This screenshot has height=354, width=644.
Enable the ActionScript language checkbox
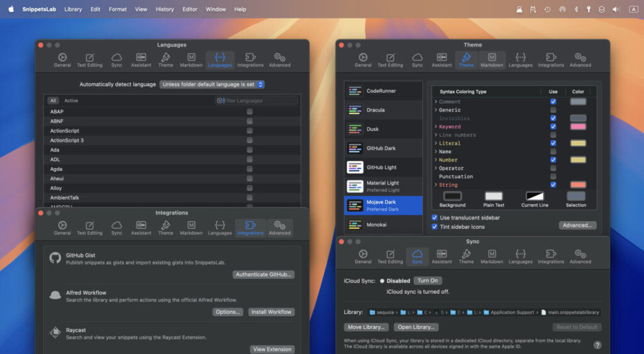[x=250, y=131]
